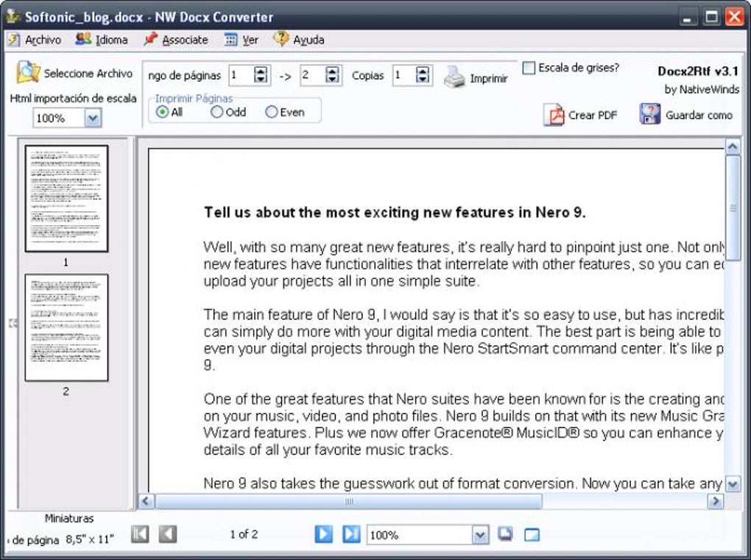Click the Guardar como disk icon
751x560 pixels.
tap(650, 114)
